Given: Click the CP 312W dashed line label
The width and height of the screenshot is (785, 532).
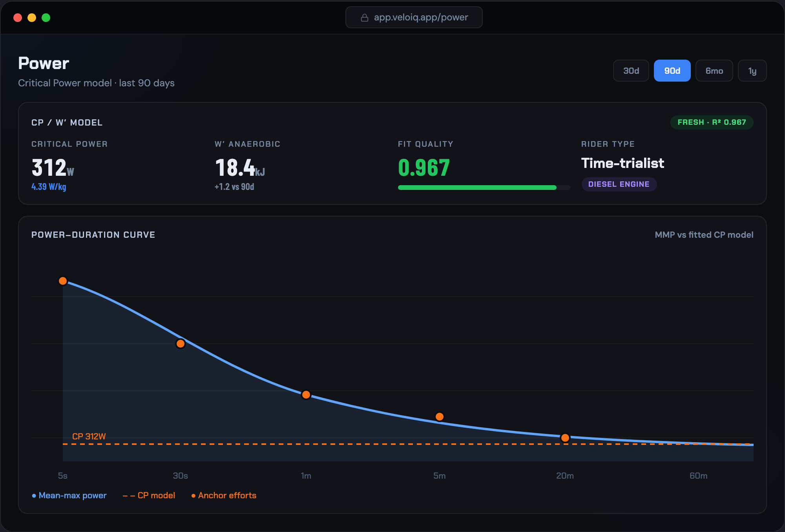Looking at the screenshot, I should pyautogui.click(x=89, y=436).
